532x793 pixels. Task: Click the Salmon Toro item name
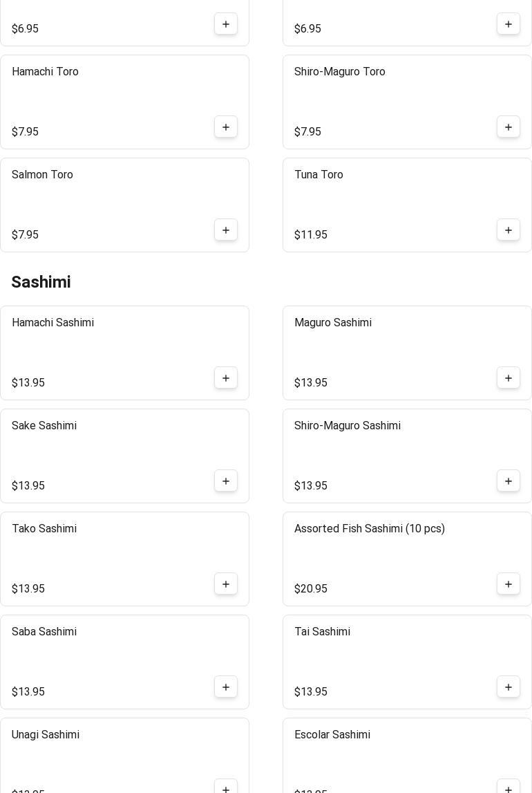[x=42, y=175]
